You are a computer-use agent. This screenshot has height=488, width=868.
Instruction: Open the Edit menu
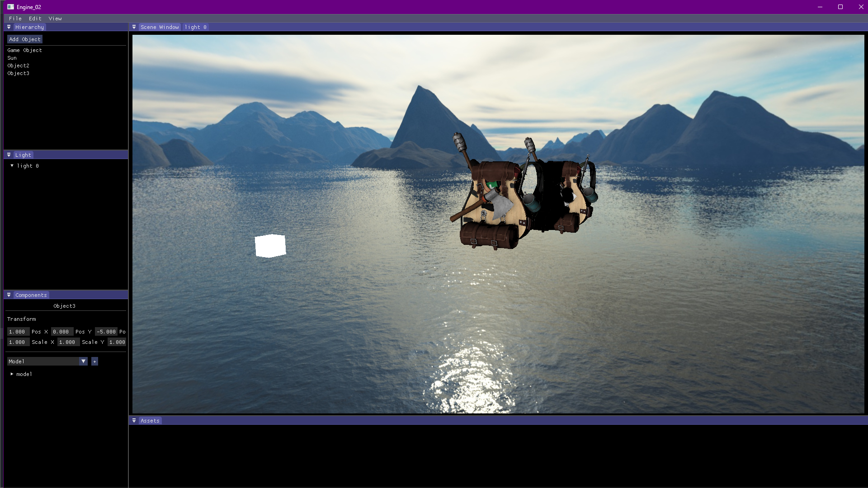(35, 19)
